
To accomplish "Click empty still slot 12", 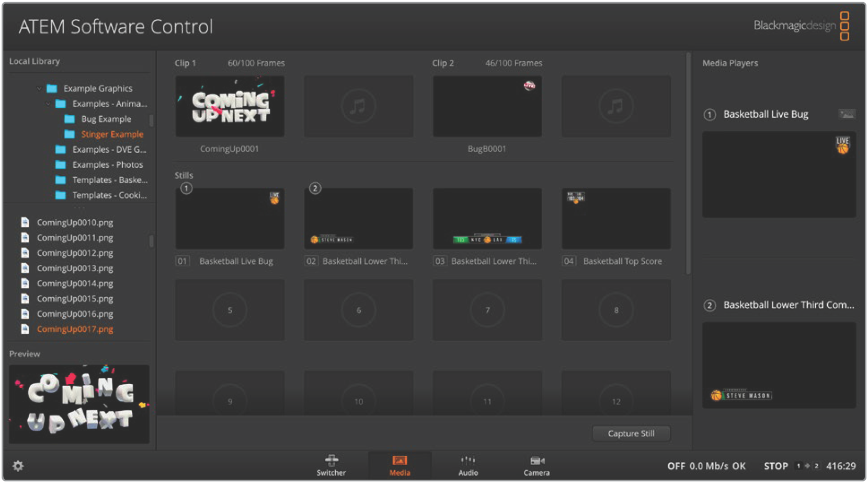I will [x=616, y=394].
